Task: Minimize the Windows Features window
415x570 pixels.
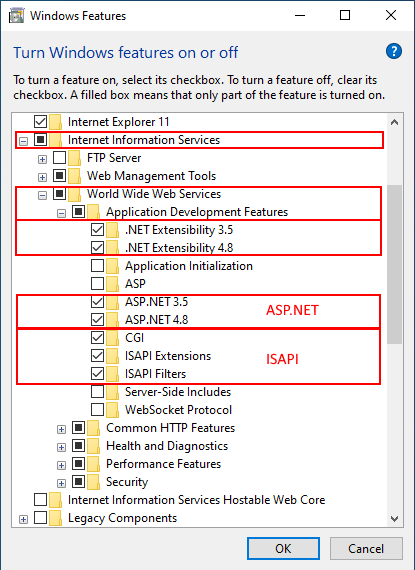Action: click(300, 15)
